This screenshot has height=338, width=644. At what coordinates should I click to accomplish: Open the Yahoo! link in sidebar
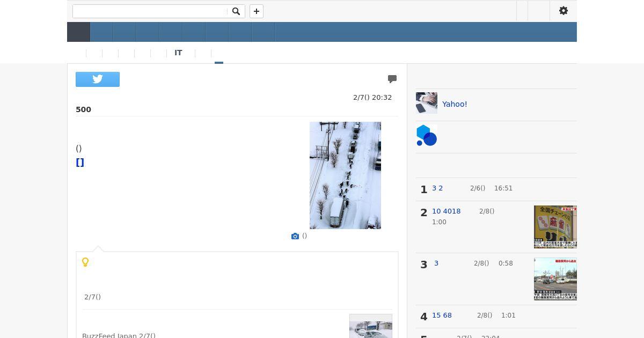click(455, 104)
